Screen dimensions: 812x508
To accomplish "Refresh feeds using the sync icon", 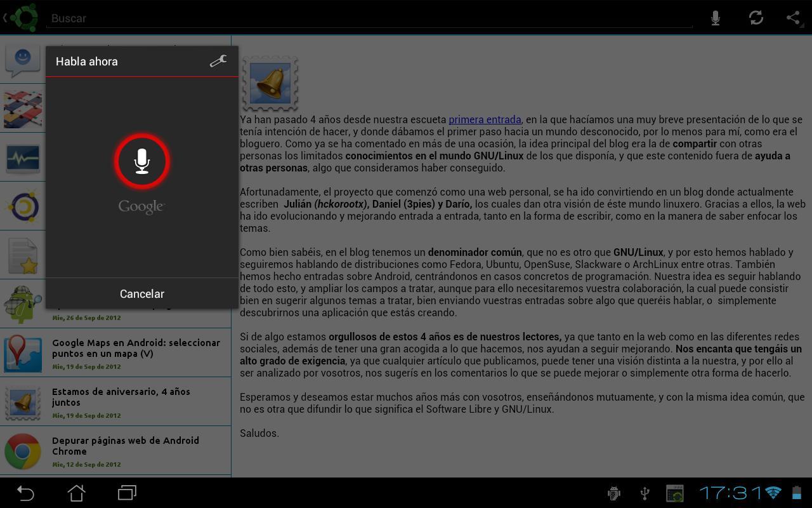I will pyautogui.click(x=756, y=18).
